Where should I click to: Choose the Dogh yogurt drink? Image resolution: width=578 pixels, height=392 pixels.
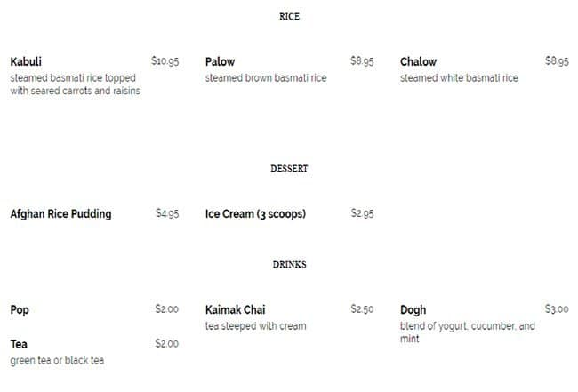click(413, 310)
